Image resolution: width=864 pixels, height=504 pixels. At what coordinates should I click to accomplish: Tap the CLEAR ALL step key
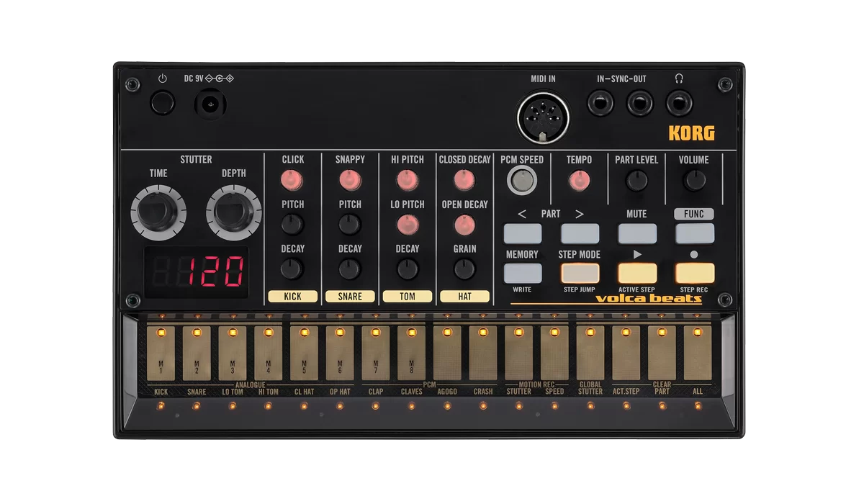698,353
